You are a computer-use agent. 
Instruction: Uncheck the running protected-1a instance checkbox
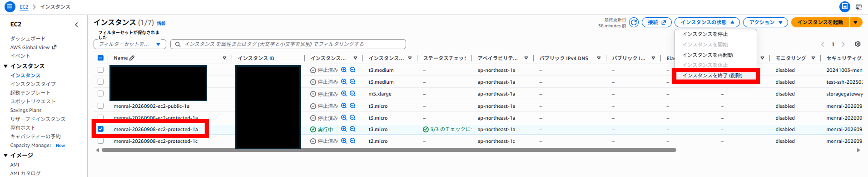point(100,129)
